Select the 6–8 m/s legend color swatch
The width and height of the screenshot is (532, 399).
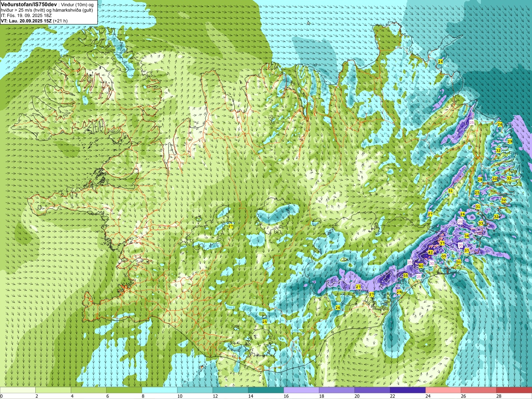click(124, 390)
